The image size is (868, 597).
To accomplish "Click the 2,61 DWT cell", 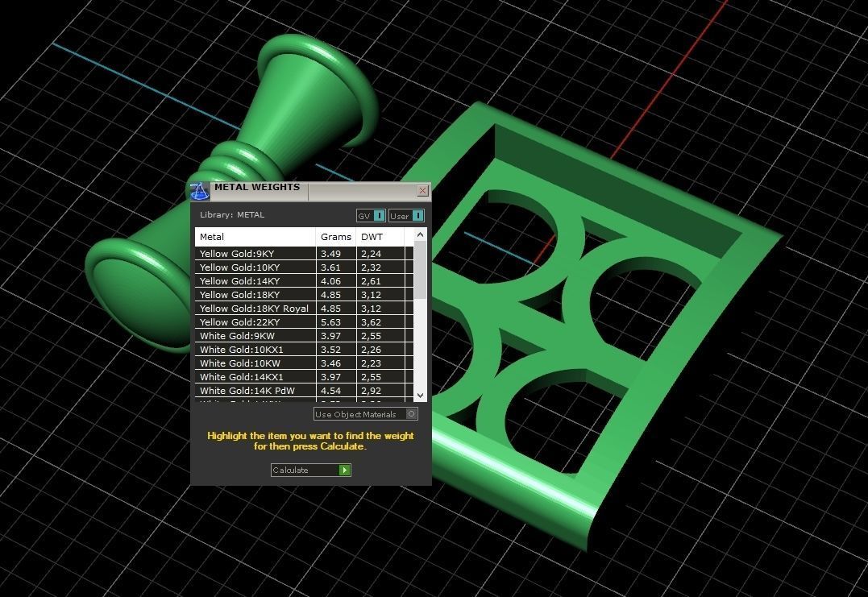I will pyautogui.click(x=381, y=281).
